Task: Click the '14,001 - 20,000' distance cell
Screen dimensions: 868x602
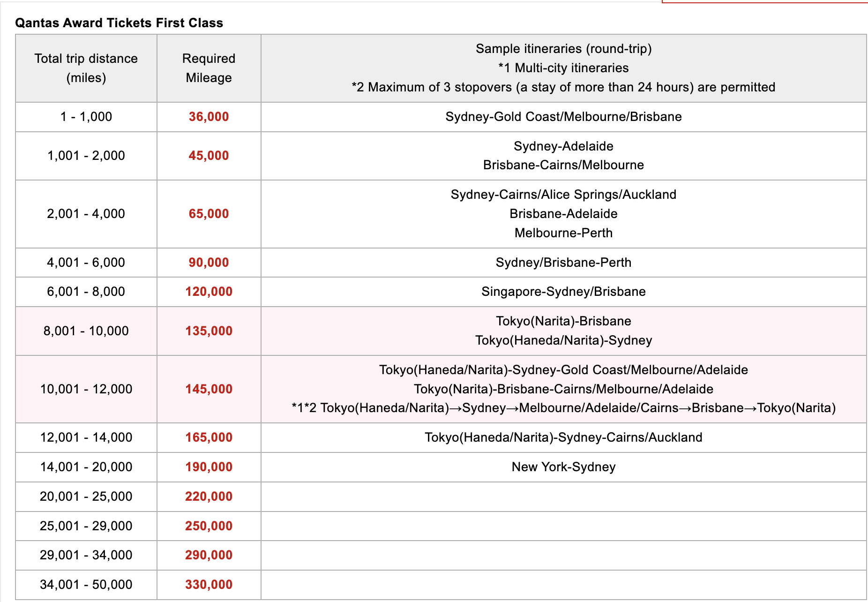Action: 86,467
